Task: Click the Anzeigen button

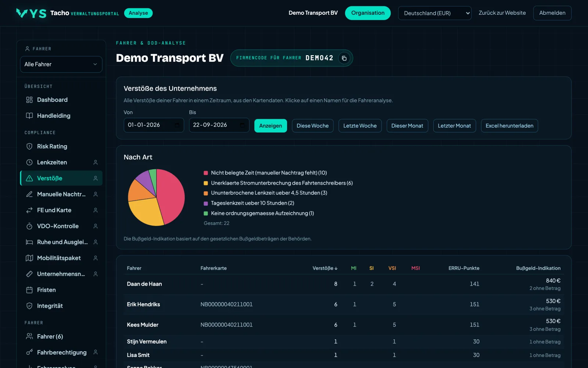Action: [x=270, y=126]
